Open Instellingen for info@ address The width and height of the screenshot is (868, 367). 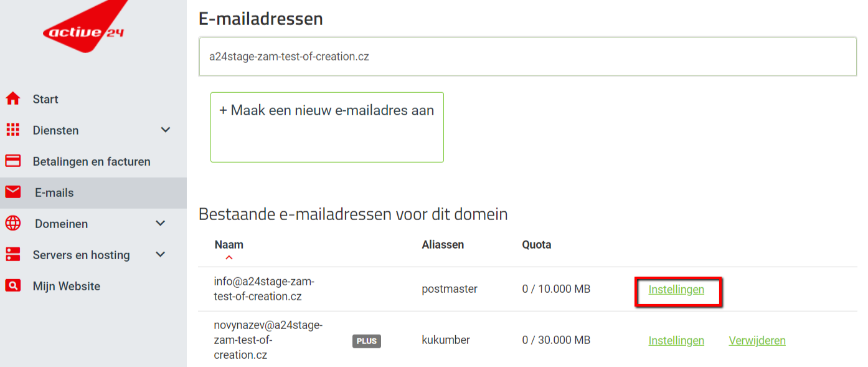(676, 290)
